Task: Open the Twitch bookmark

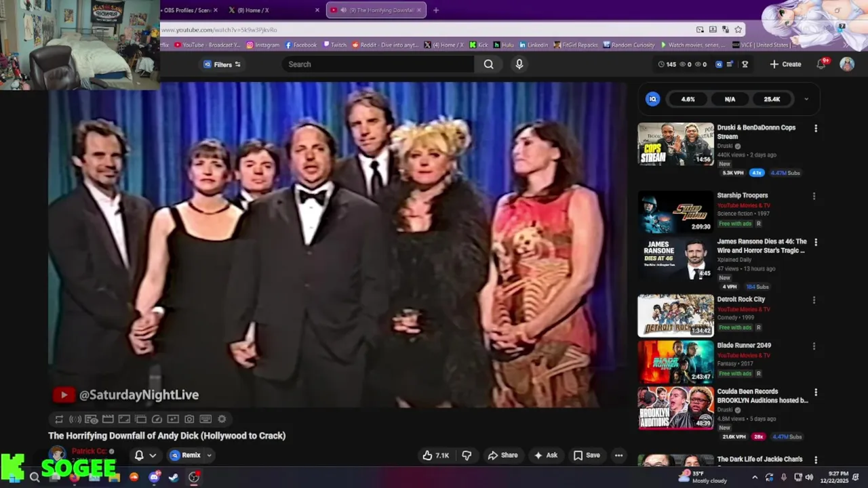Action: 335,45
